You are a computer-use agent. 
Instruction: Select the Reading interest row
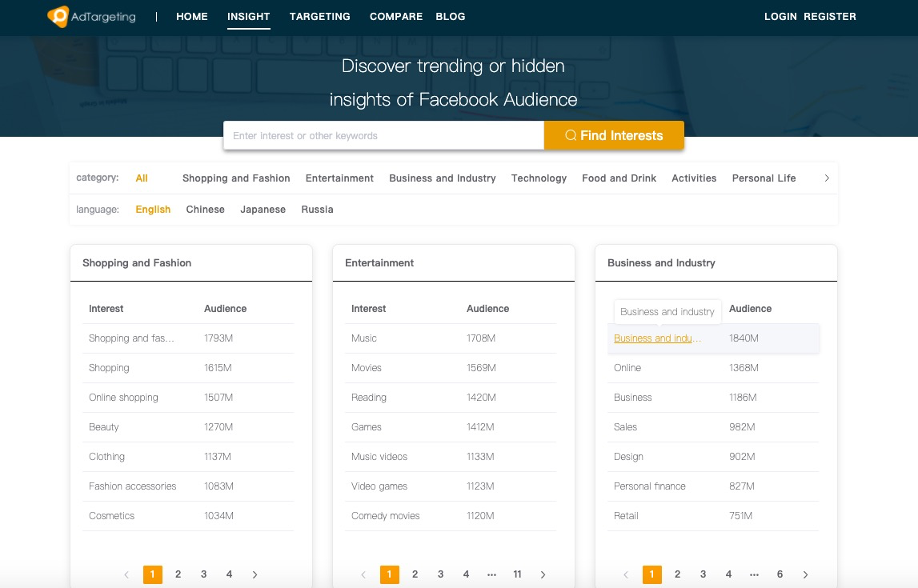451,398
